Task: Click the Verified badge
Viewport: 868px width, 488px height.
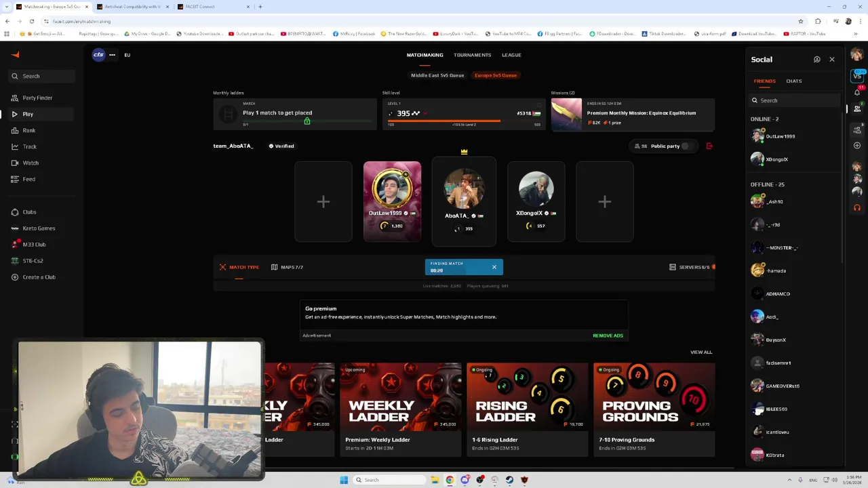Action: (x=281, y=146)
